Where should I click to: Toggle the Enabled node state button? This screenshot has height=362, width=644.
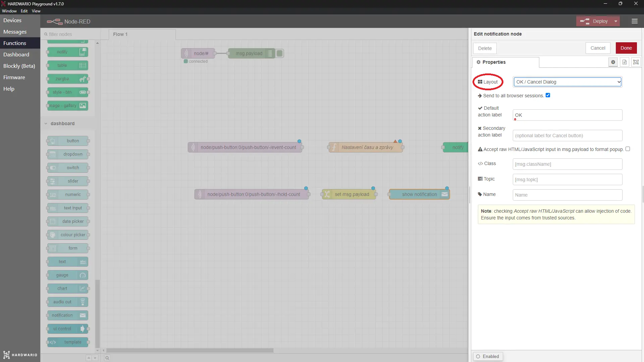pyautogui.click(x=488, y=356)
